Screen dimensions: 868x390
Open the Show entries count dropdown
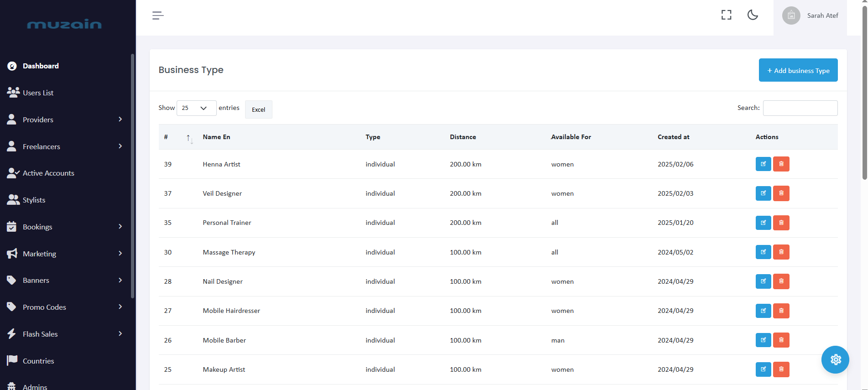click(x=196, y=108)
